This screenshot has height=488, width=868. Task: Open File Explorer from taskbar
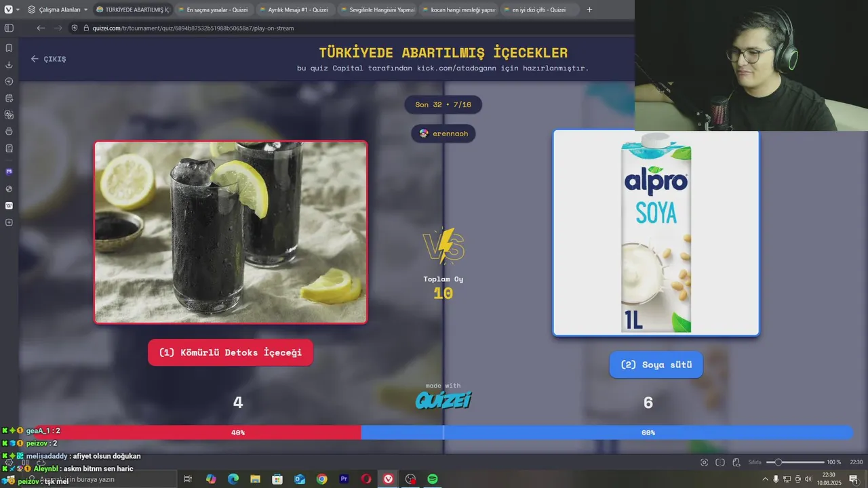pos(255,479)
